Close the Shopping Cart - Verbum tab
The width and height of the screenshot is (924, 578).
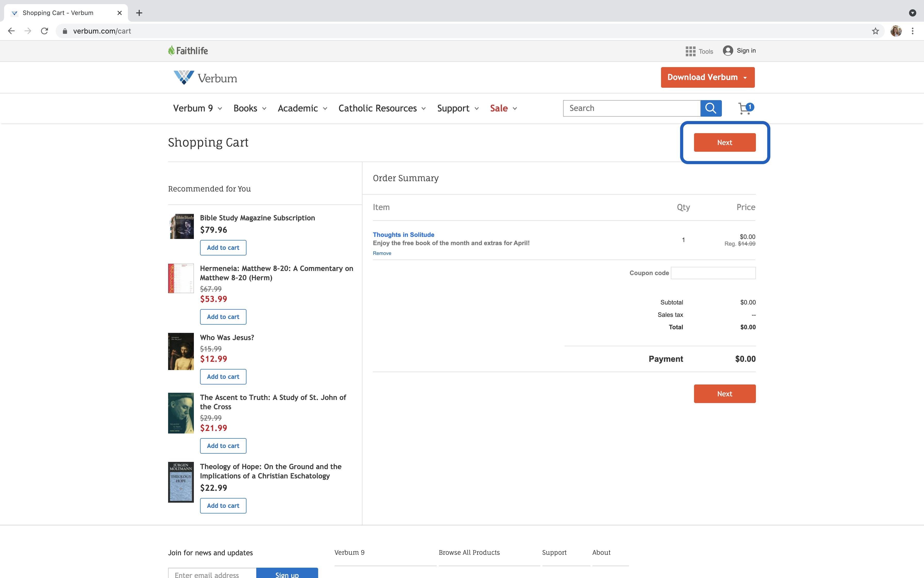[x=120, y=13]
